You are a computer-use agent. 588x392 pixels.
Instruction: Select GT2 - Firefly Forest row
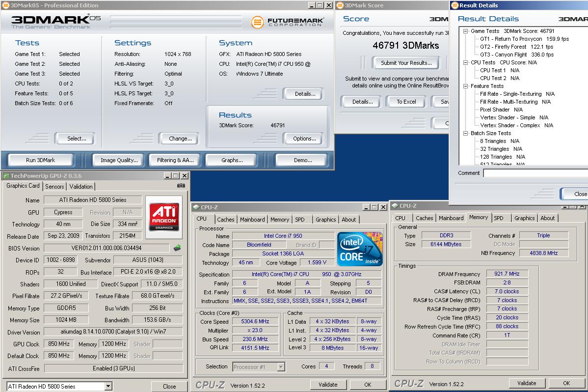point(517,47)
